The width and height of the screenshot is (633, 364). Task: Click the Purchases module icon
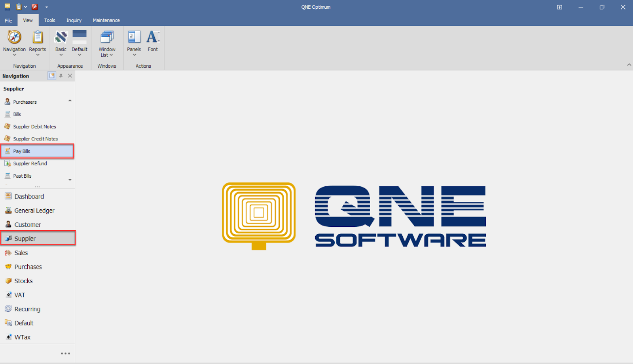8,267
